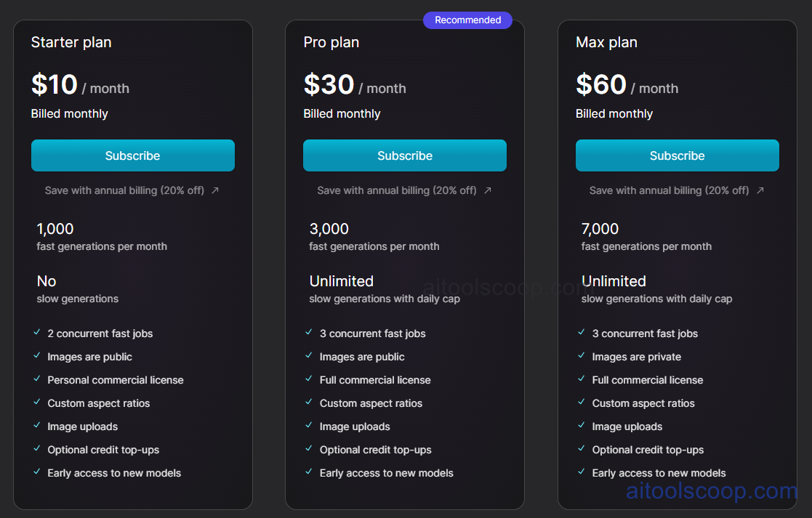
Task: Subscribe to the Max plan
Action: click(677, 155)
